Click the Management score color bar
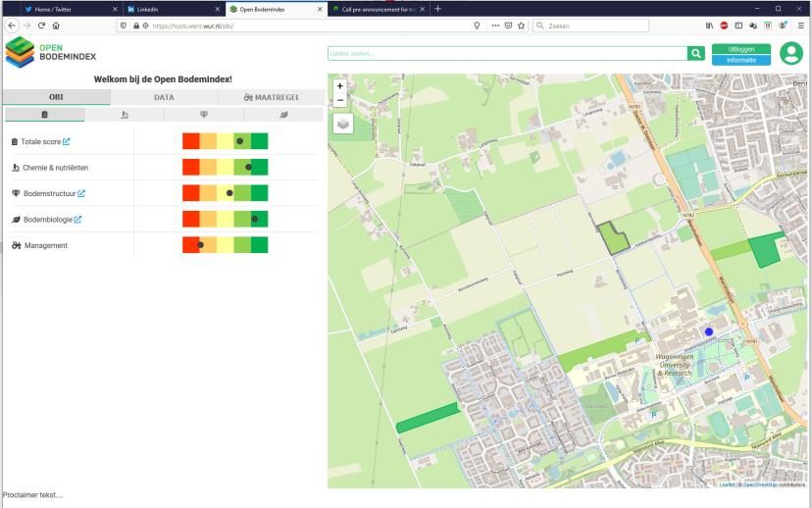This screenshot has height=508, width=812. (x=225, y=245)
